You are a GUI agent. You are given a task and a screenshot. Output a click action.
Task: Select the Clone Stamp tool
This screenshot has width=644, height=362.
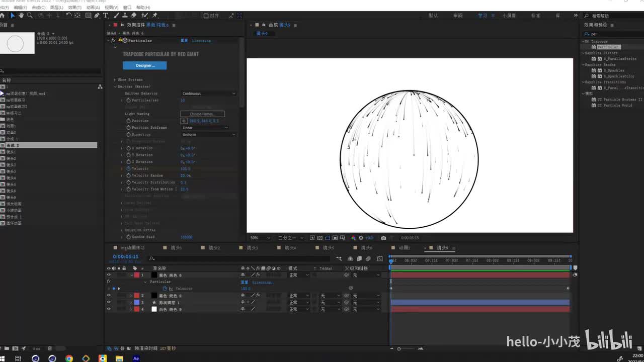pos(125,16)
